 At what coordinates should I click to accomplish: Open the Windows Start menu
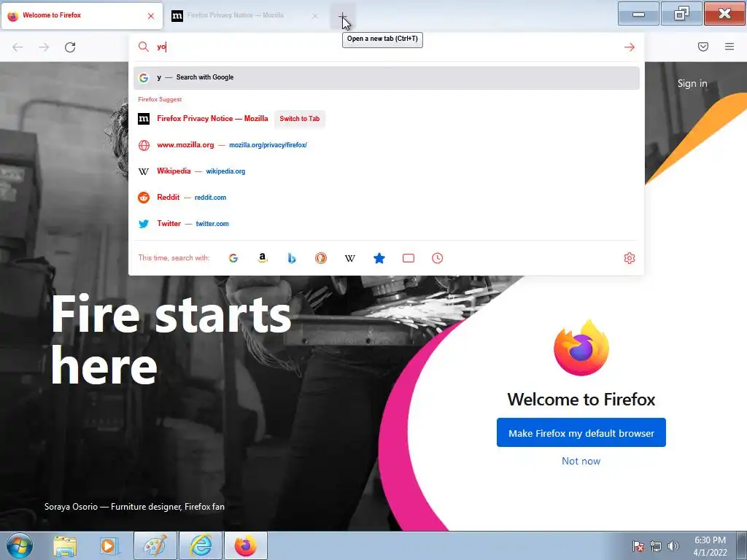coord(20,545)
